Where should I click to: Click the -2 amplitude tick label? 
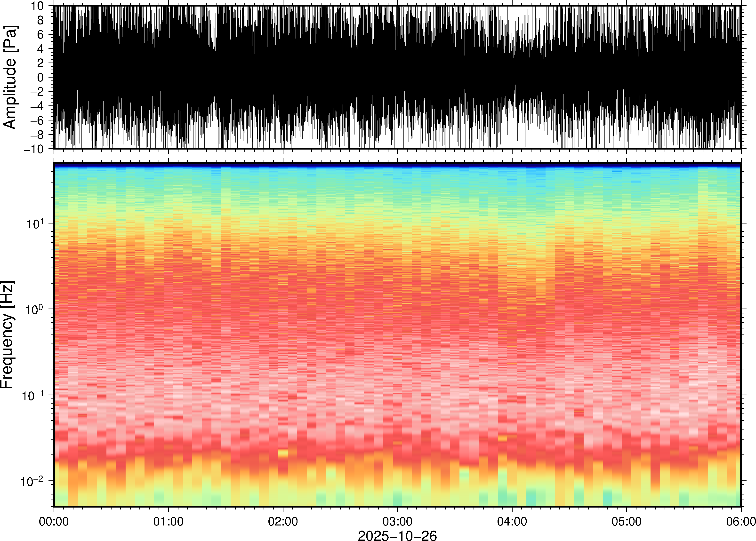click(x=37, y=92)
